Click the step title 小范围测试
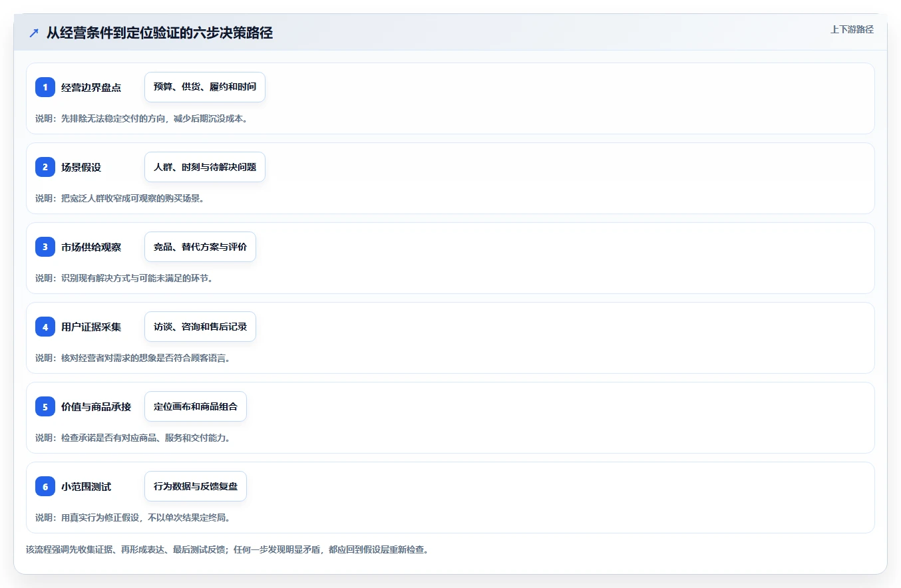Screen dimensions: 901x588 [x=87, y=486]
